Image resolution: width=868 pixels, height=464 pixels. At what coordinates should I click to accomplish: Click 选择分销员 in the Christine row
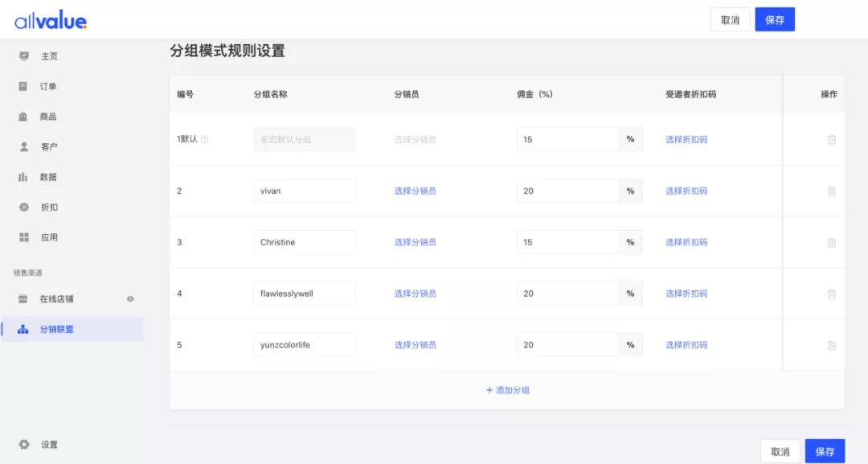(x=416, y=241)
